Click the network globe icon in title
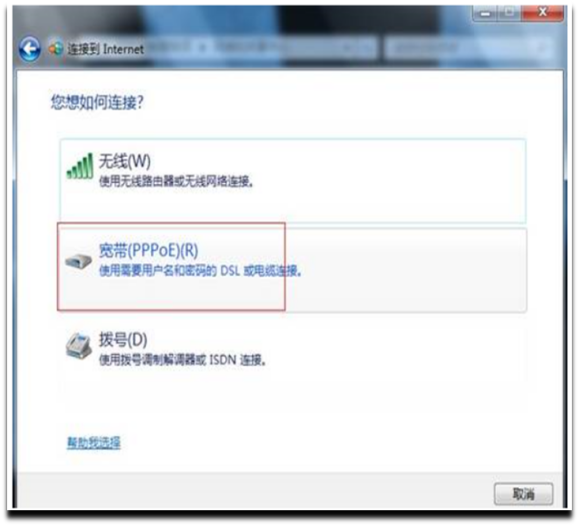Screen dimensions: 579x526 click(56, 49)
